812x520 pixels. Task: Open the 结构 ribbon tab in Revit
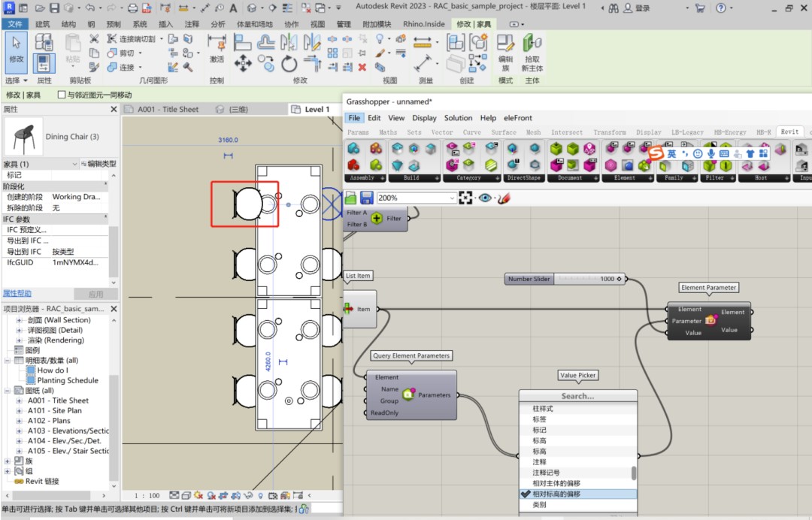pyautogui.click(x=68, y=24)
